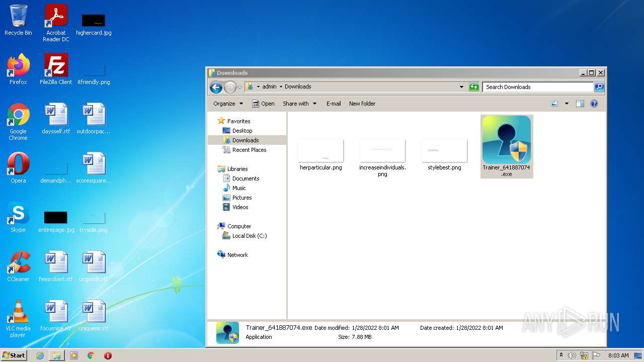Open VLC media player shortcut
This screenshot has height=362, width=644.
point(18,318)
